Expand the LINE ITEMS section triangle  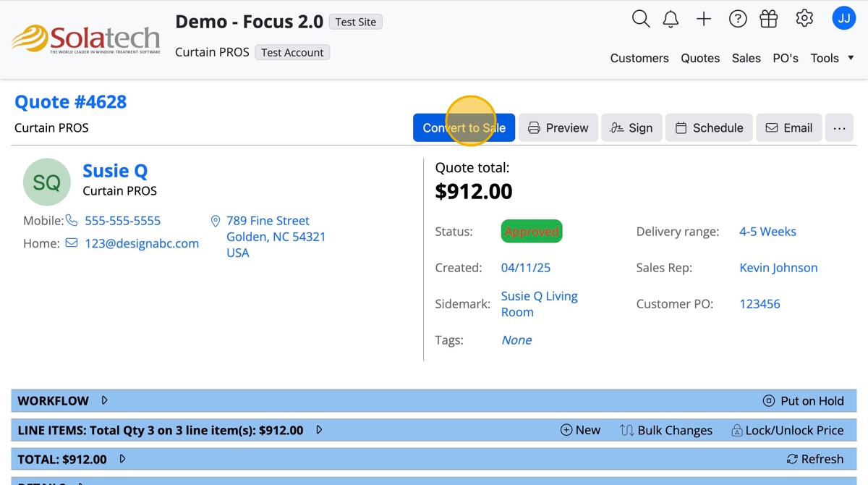pos(319,430)
